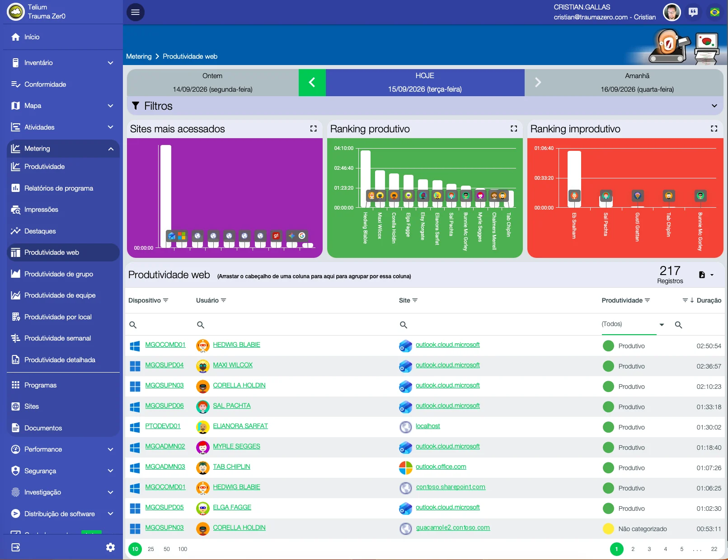Click the Usuário search field
Viewport: 728px width, 560px height.
[x=294, y=325]
